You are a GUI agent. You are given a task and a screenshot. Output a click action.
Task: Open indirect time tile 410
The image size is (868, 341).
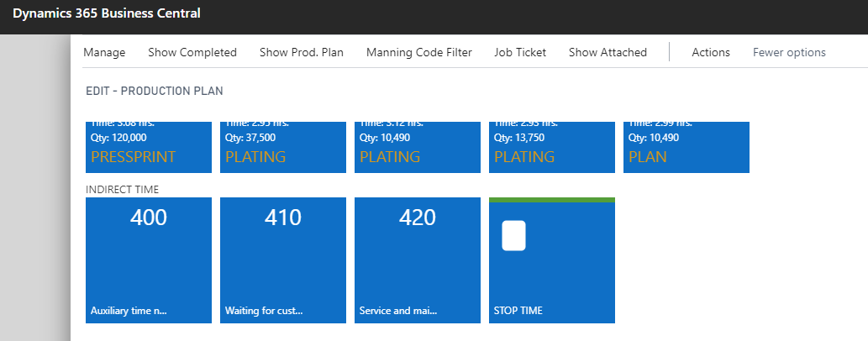283,260
